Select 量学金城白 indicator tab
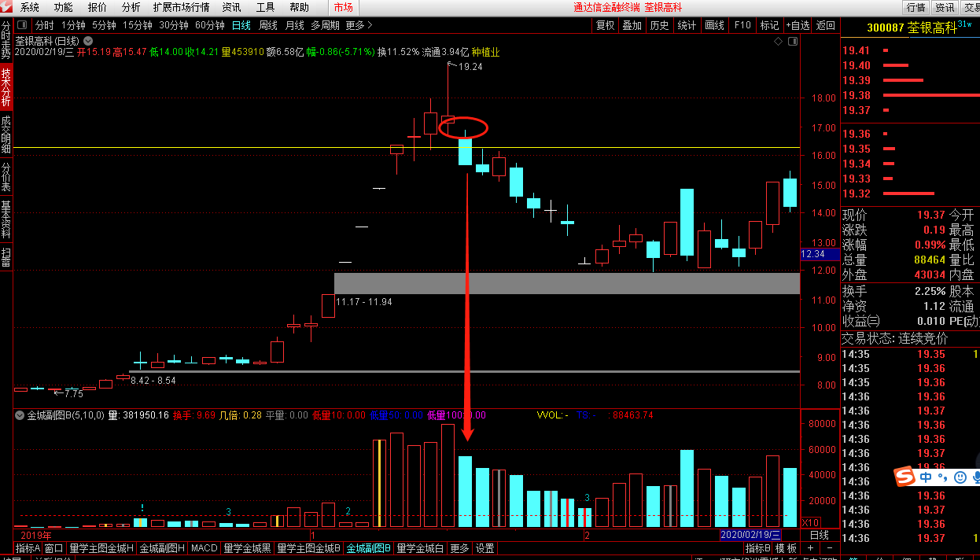 420,548
